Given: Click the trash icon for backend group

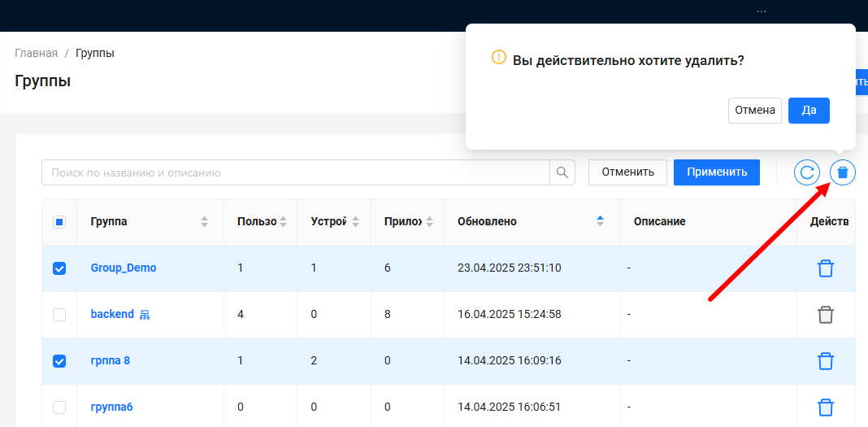Looking at the screenshot, I should pyautogui.click(x=825, y=315).
